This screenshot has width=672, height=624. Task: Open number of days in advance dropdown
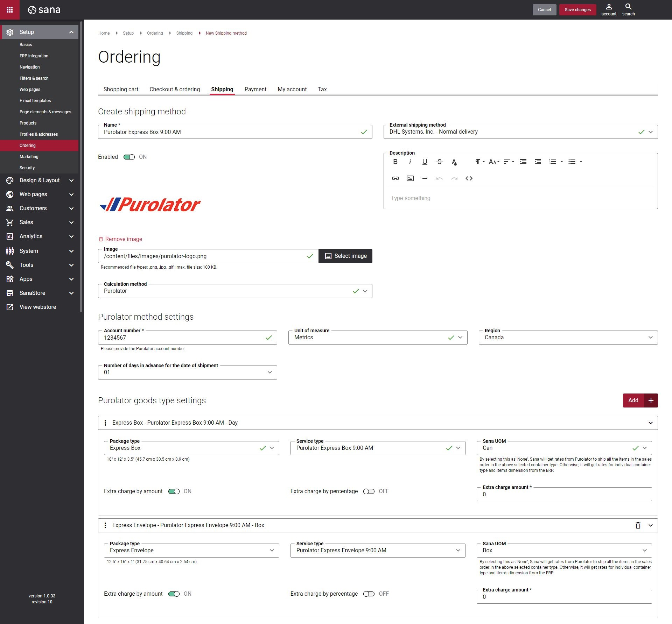pyautogui.click(x=187, y=373)
